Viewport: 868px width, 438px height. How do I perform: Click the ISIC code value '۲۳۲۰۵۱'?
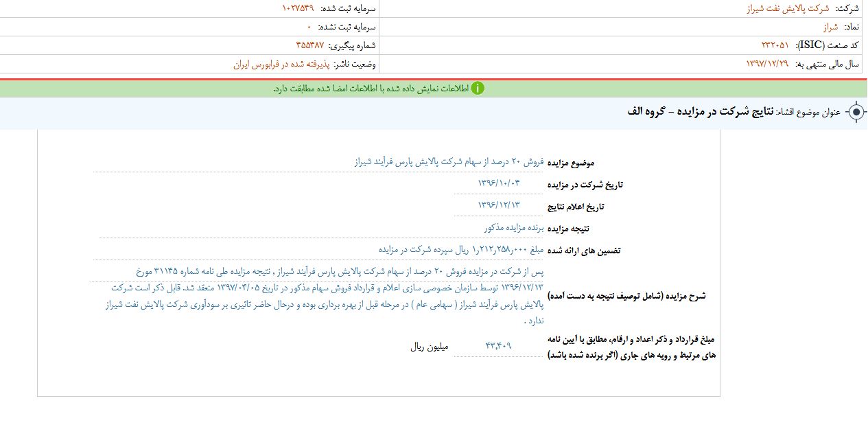tap(775, 45)
